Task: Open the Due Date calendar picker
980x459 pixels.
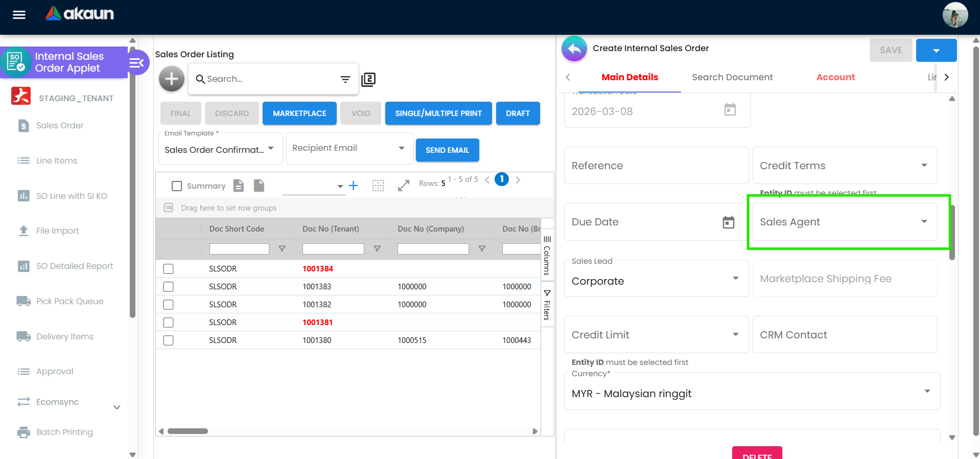Action: [728, 222]
